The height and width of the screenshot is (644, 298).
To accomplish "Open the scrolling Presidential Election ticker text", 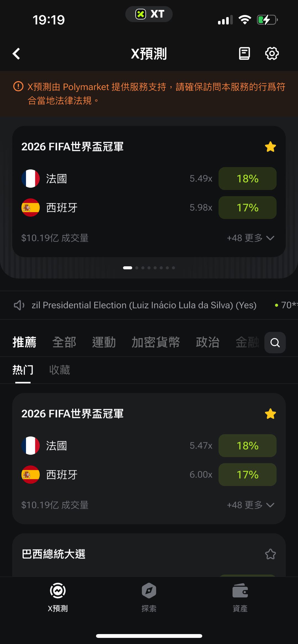I will [144, 305].
